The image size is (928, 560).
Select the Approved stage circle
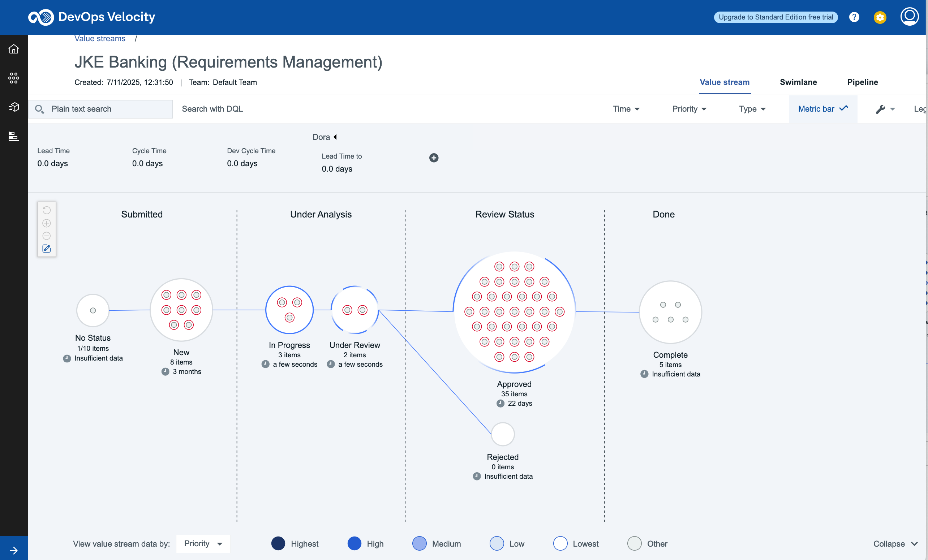[x=514, y=312]
